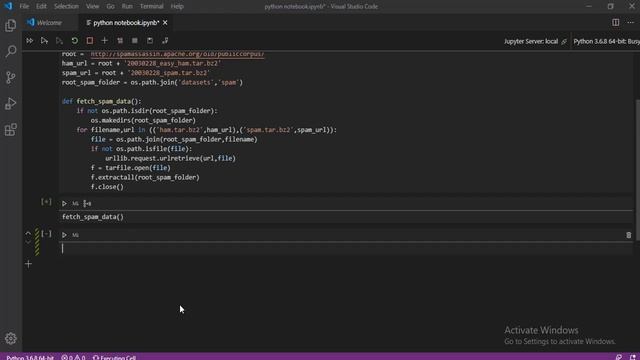Switch fetch_spam_data cell to markdown
The image size is (640, 360).
76,203
